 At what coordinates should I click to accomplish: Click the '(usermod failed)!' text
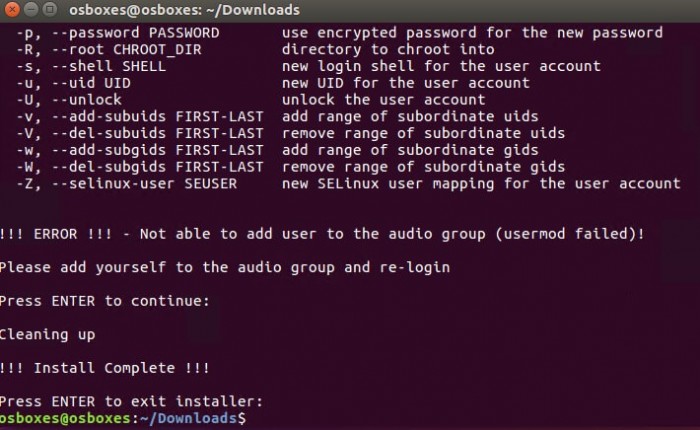[x=570, y=234]
